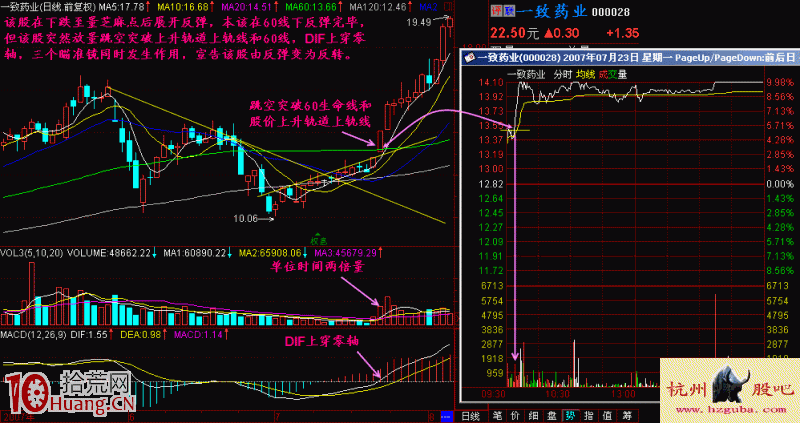Click the MA3:45679.29 volume average label
This screenshot has width=800, height=423.
point(344,252)
